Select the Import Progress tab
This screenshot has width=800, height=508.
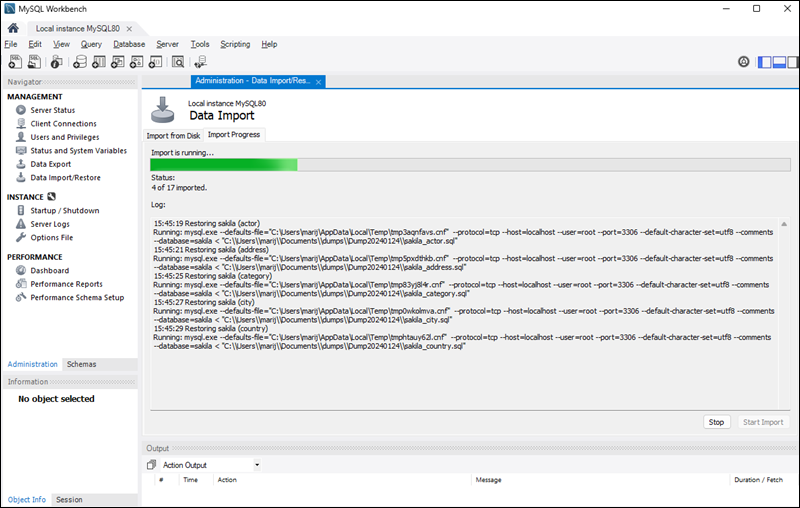[234, 135]
